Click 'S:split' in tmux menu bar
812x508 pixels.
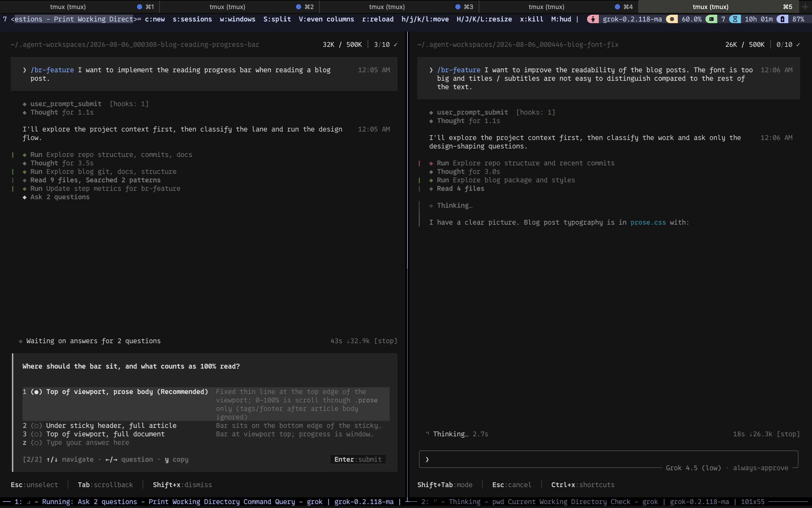tap(277, 19)
